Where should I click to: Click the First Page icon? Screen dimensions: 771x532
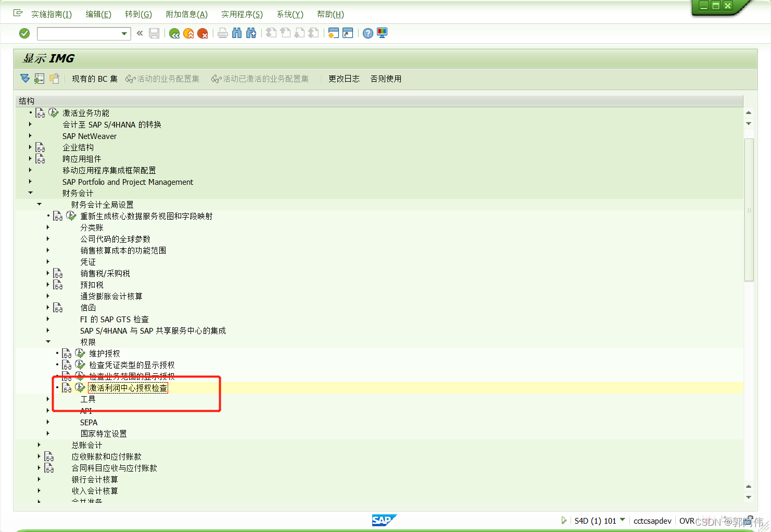[271, 33]
